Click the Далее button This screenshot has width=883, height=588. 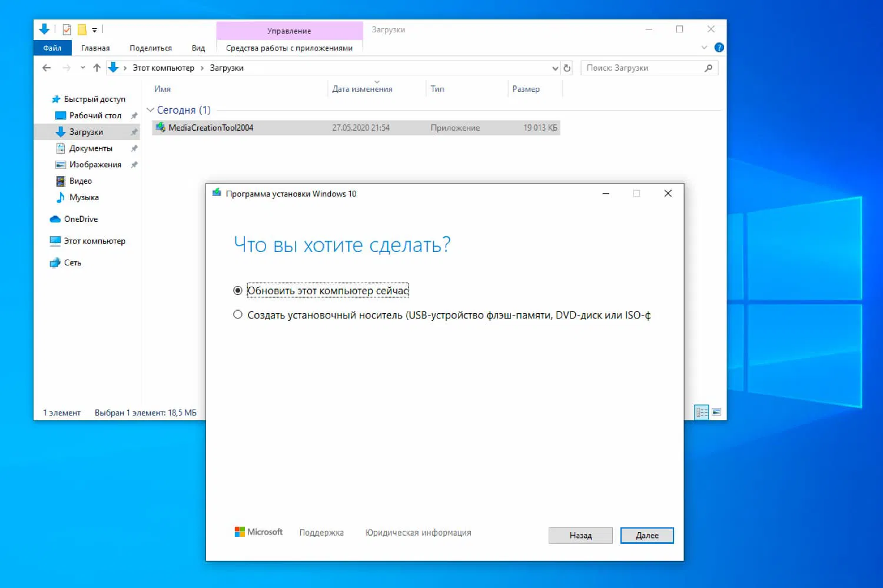(646, 535)
